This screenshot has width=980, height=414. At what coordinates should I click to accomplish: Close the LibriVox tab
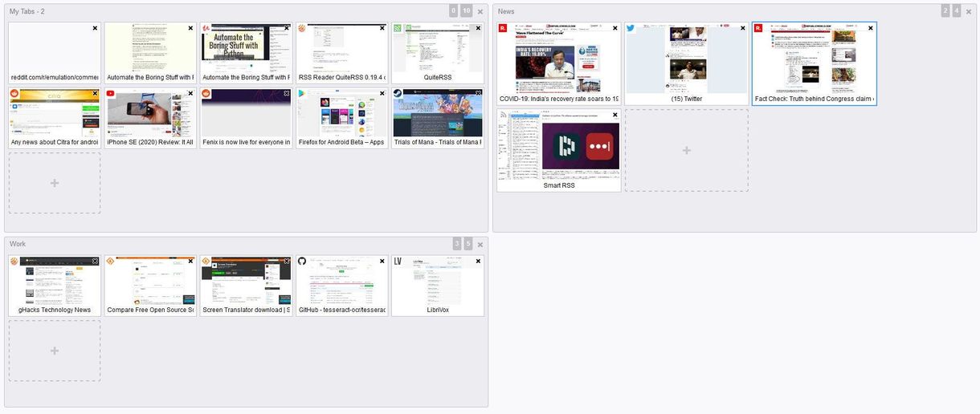[478, 262]
